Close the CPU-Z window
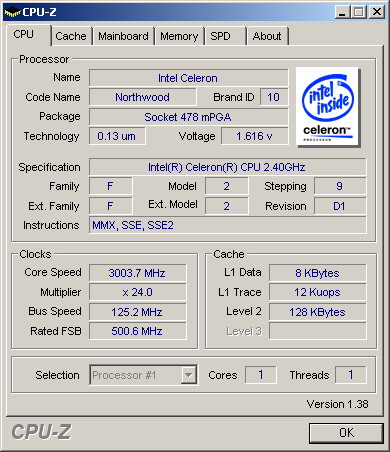This screenshot has height=452, width=390. pos(377,12)
